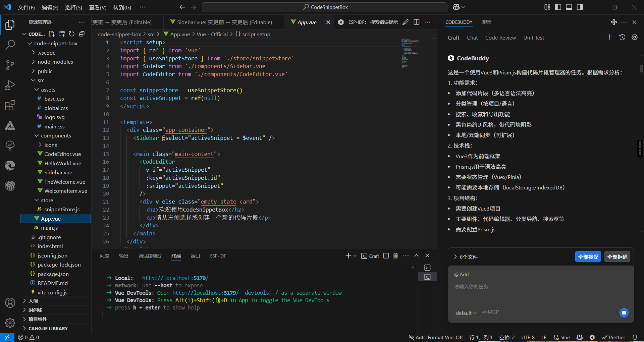Open the 查看(V) menu

click(x=98, y=7)
